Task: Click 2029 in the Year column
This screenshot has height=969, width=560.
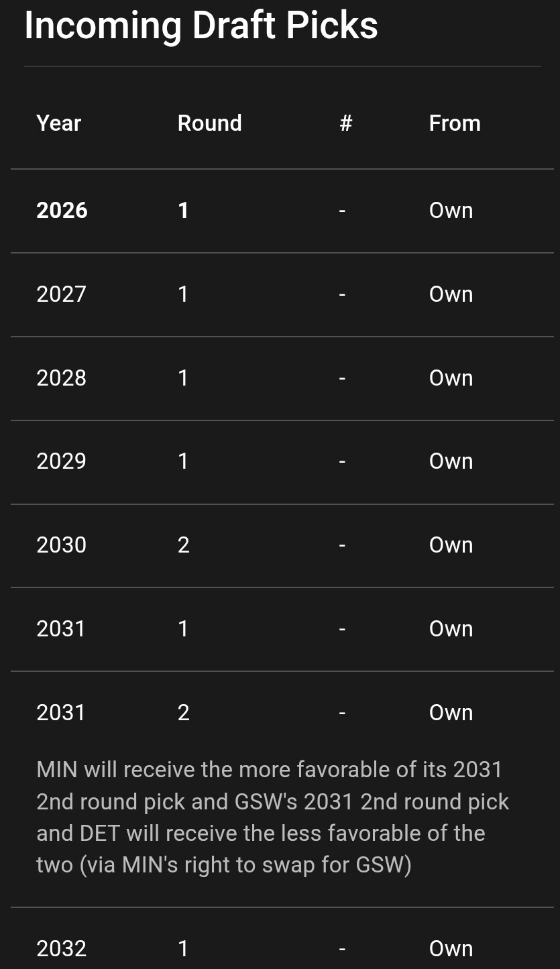Action: coord(61,461)
